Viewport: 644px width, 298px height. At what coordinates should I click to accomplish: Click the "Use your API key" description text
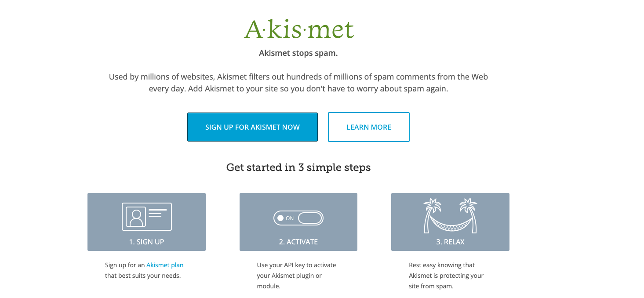[x=296, y=276]
